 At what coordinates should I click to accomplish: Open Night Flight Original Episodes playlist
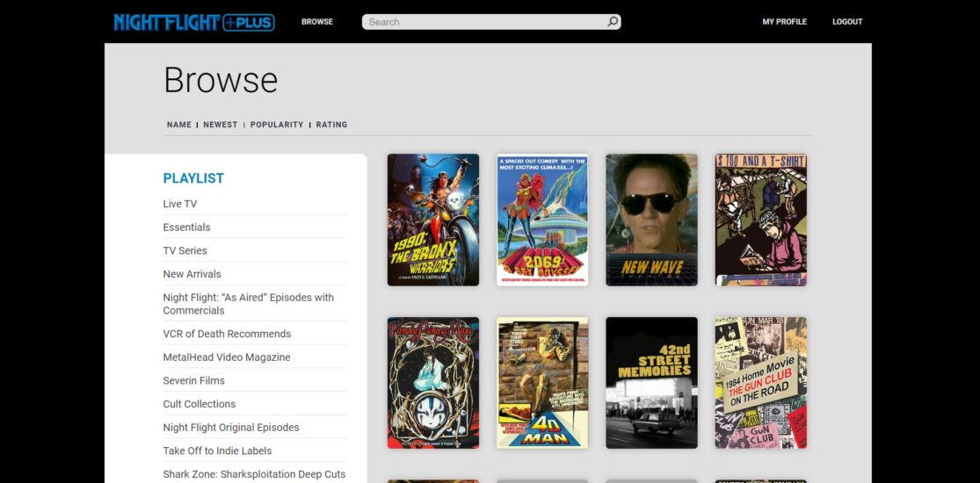click(x=230, y=428)
